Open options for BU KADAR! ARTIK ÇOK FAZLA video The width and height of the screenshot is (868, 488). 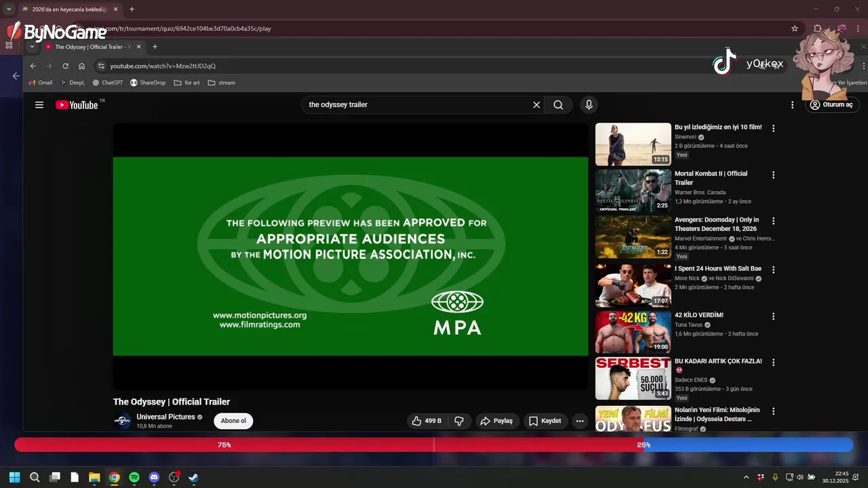coord(773,362)
